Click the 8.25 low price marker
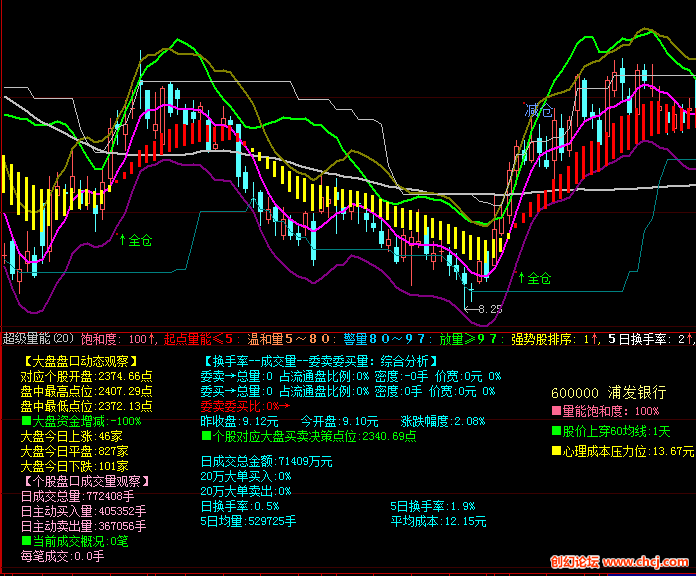Image resolution: width=696 pixels, height=576 pixels. [x=488, y=309]
